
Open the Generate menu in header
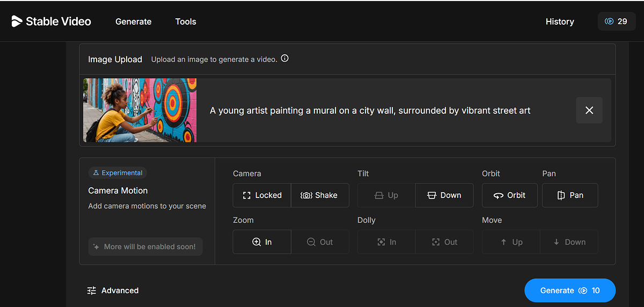click(x=134, y=21)
